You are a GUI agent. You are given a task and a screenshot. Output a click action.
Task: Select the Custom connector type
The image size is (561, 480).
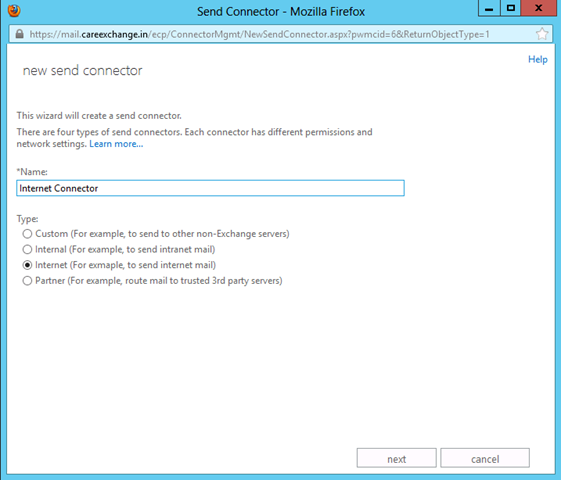coord(27,234)
